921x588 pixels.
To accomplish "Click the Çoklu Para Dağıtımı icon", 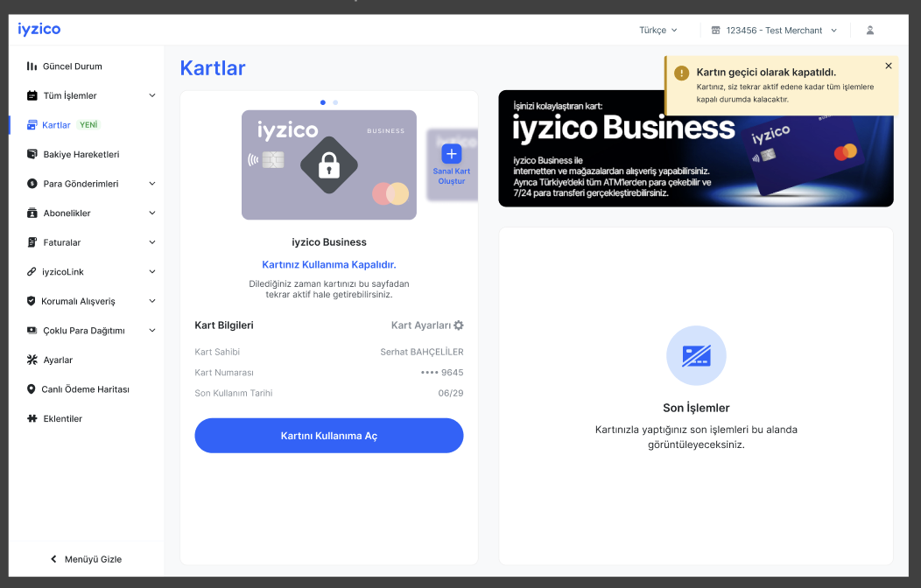I will (x=32, y=331).
